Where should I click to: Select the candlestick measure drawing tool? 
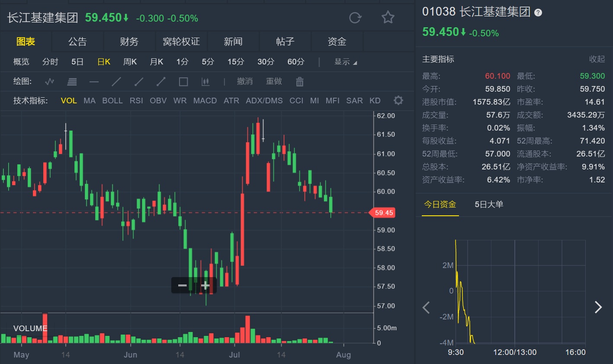click(205, 81)
